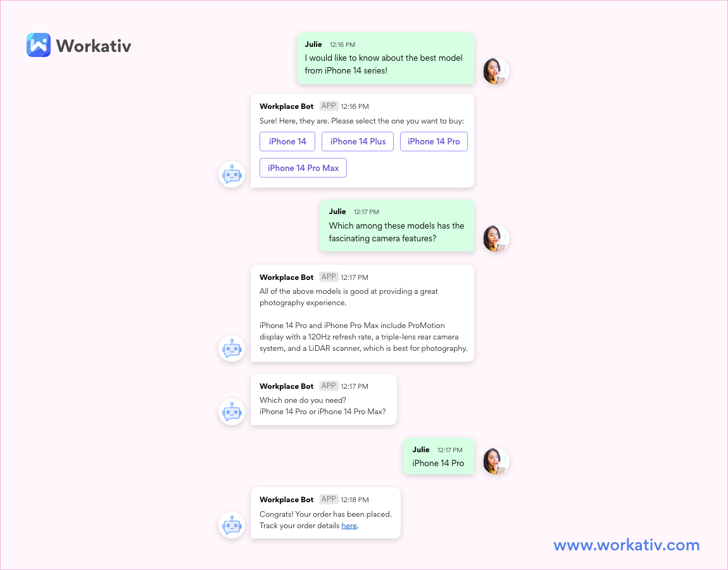The image size is (728, 570).
Task: Click the Workativ logo icon
Action: [39, 45]
